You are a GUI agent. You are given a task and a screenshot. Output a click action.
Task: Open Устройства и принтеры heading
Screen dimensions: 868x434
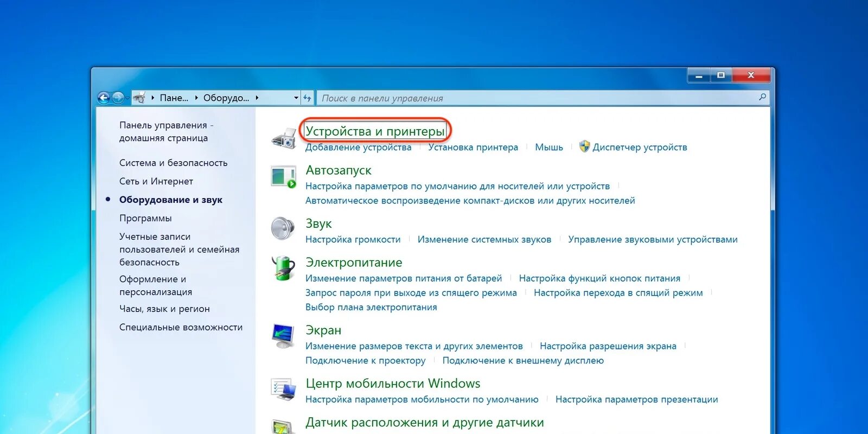pos(375,131)
